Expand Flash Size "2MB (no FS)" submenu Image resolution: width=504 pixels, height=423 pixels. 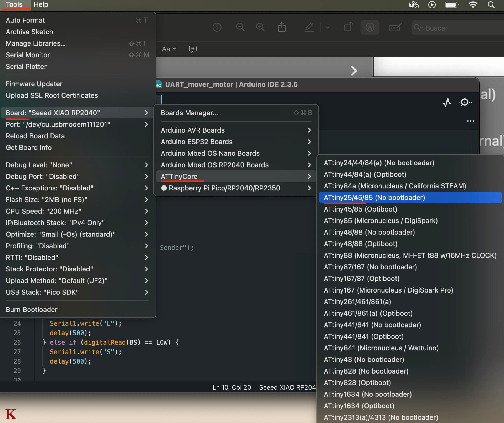(x=78, y=200)
